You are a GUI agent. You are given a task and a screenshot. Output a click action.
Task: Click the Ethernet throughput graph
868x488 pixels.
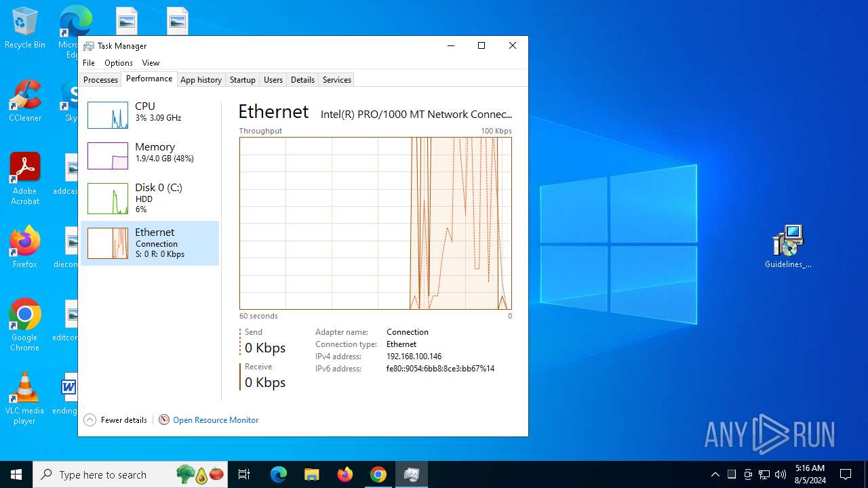[x=375, y=224]
